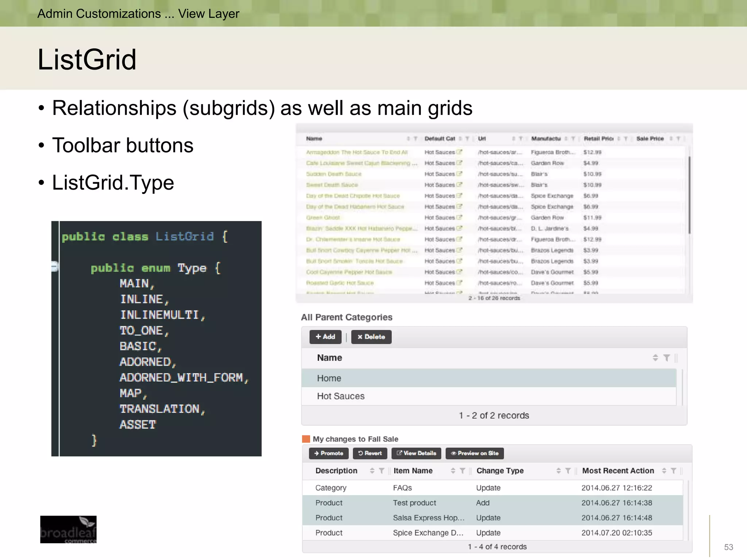Viewport: 747px width, 560px height.
Task: Select the Home parent category row
Action: pos(489,378)
